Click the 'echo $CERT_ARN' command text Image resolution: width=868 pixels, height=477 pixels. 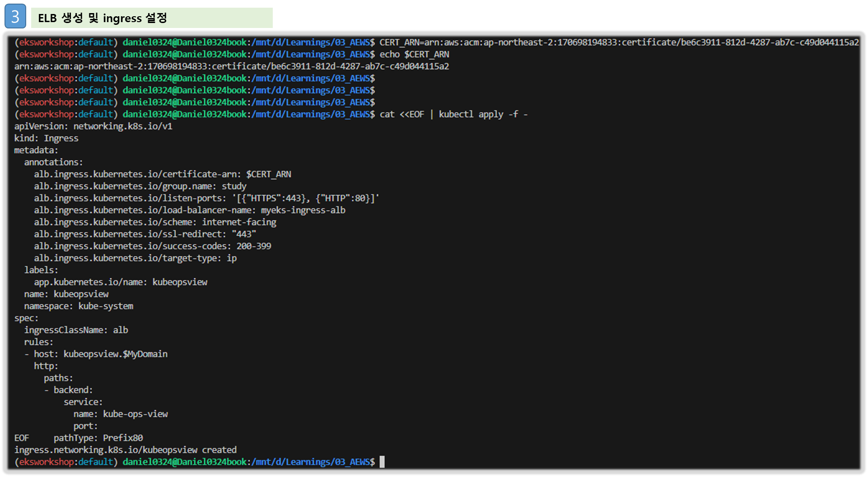(x=414, y=55)
